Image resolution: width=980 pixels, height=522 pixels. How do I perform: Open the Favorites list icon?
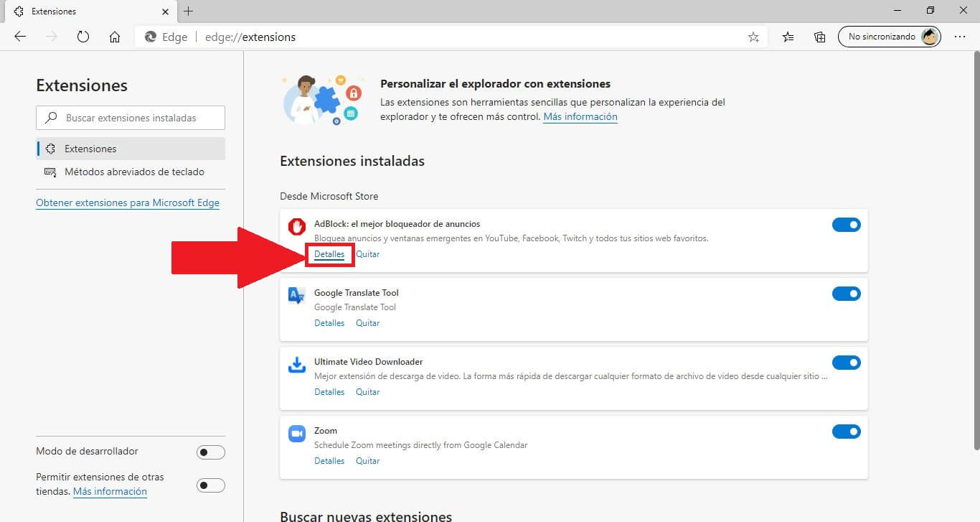pyautogui.click(x=788, y=37)
